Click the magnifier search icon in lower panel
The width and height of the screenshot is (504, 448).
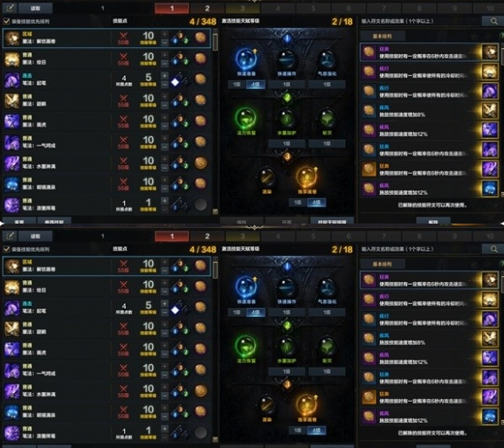(x=494, y=249)
